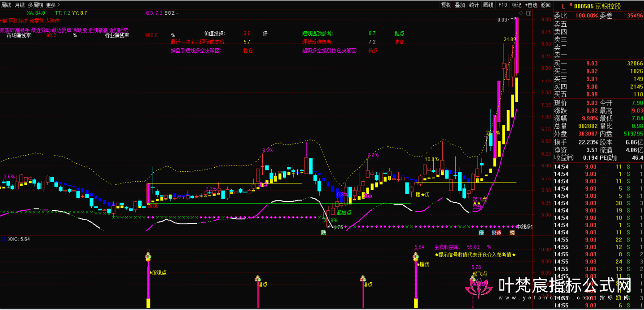
Task: Click the 叠加 overlay button
Action: 460,5
